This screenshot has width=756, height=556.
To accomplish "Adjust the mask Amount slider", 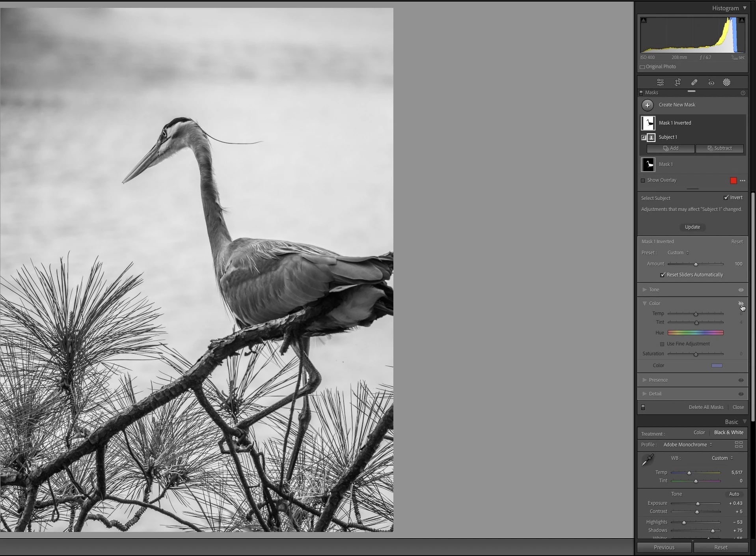I will [696, 264].
